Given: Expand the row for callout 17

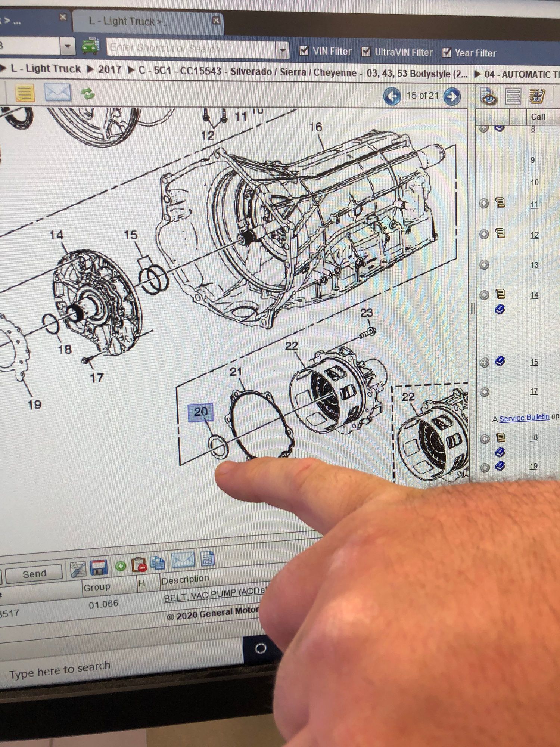Looking at the screenshot, I should [485, 392].
